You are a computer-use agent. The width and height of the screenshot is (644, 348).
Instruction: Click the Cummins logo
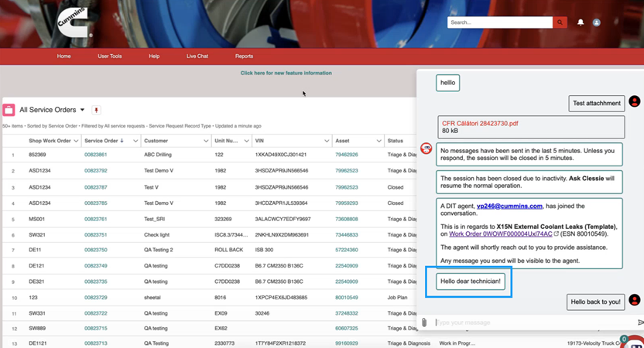click(73, 23)
